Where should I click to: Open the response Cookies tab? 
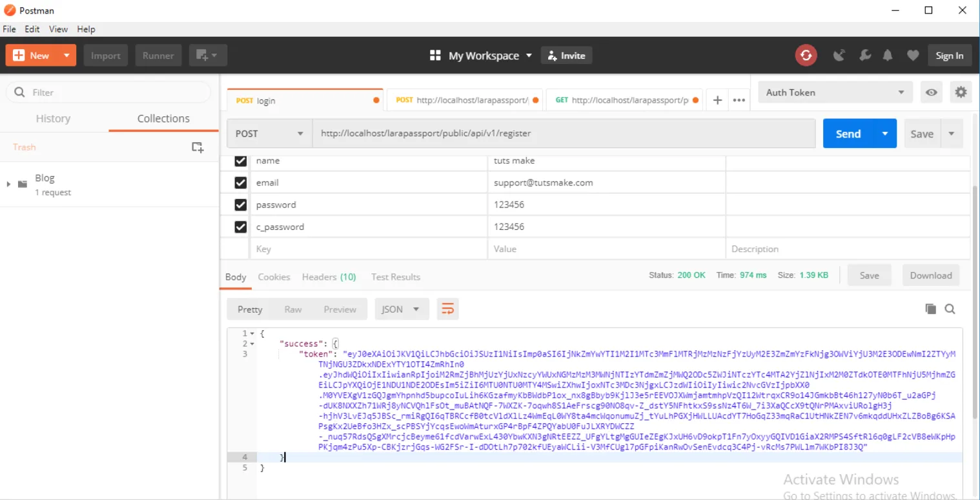[274, 276]
